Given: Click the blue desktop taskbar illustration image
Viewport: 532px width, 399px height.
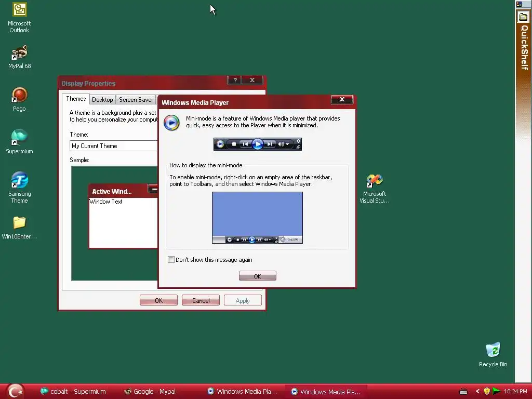Looking at the screenshot, I should tap(258, 218).
